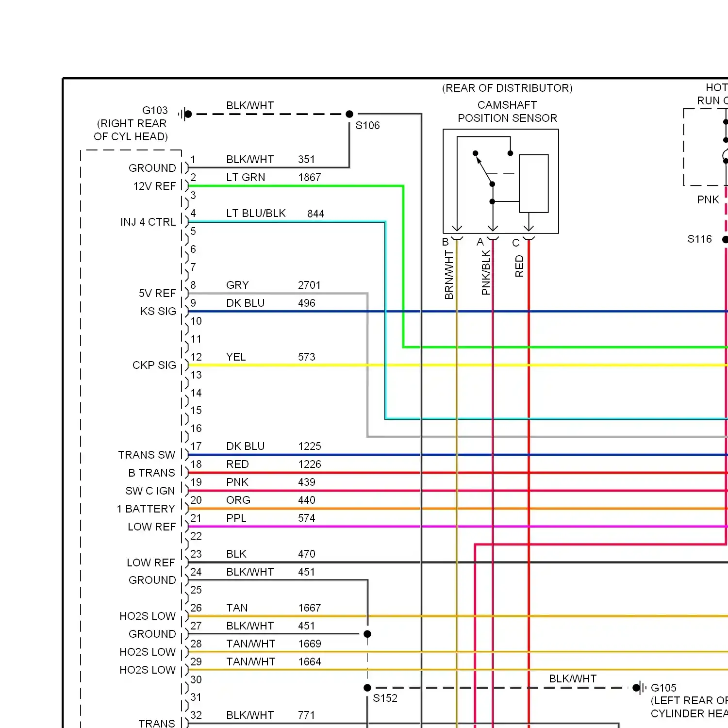The width and height of the screenshot is (728, 728).
Task: Click circuit number 844
Action: (x=316, y=214)
